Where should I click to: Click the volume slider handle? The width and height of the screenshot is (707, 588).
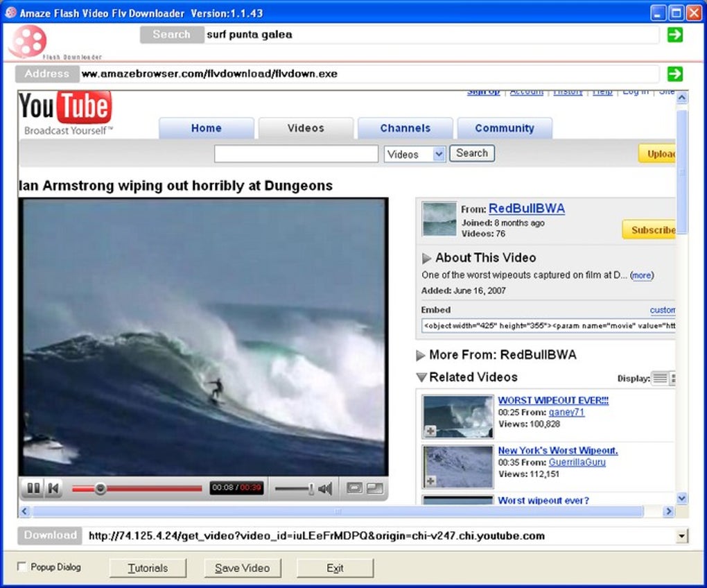311,489
